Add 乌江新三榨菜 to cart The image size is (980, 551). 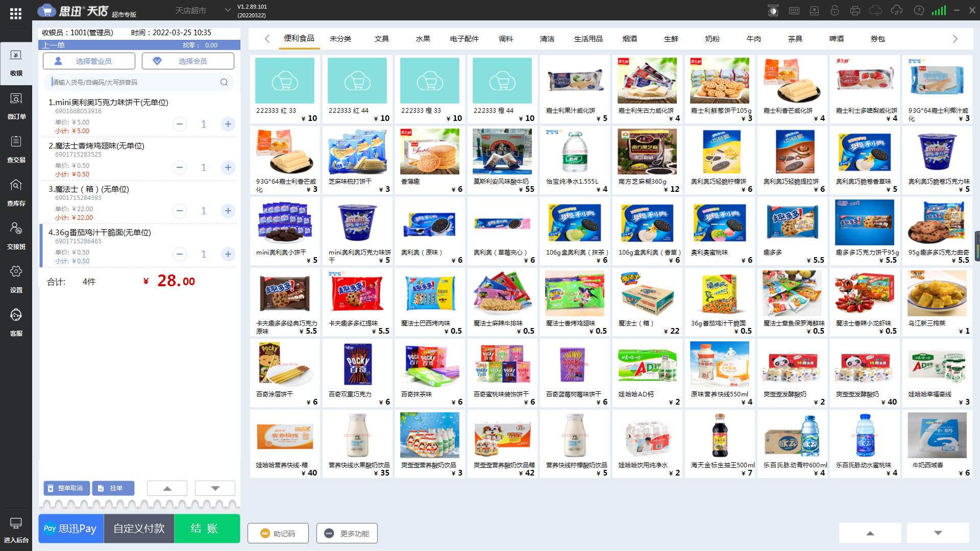pyautogui.click(x=937, y=302)
